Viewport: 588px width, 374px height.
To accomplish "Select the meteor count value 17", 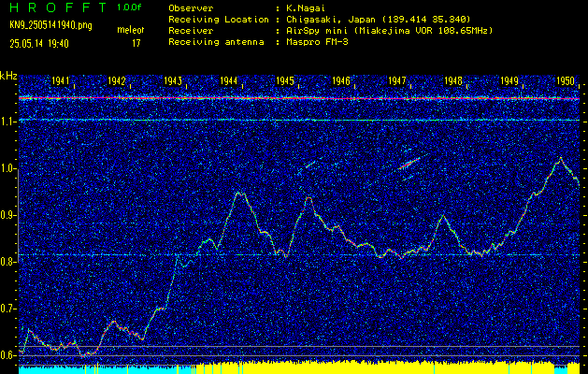I will click(136, 44).
